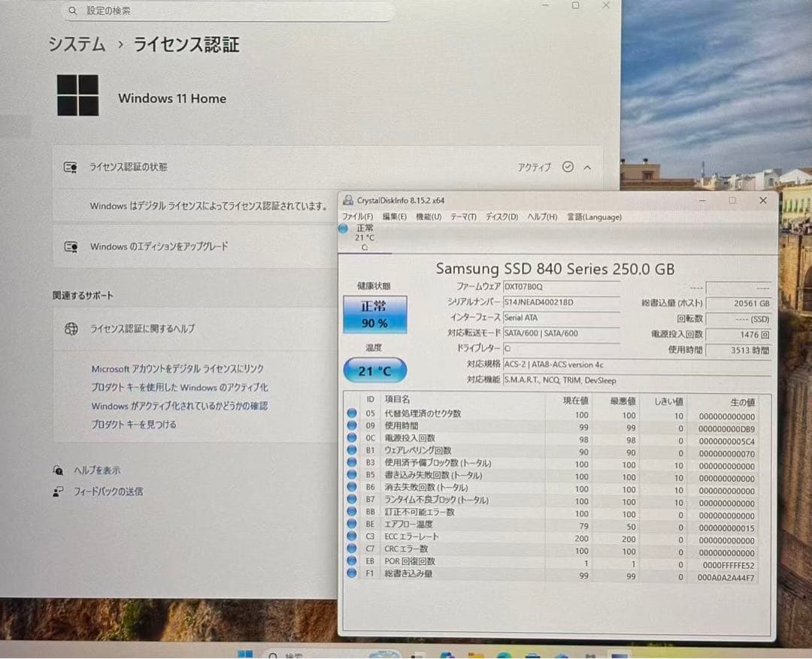Image resolution: width=812 pixels, height=659 pixels.
Task: Click the blue status dot beside 電源投入回数
Action: [350, 437]
